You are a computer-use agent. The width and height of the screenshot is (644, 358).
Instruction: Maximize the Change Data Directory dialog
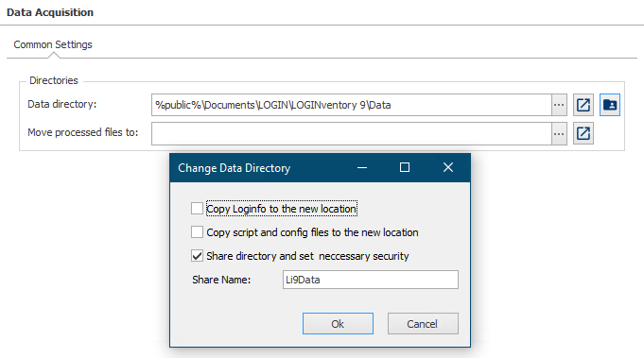click(x=405, y=168)
